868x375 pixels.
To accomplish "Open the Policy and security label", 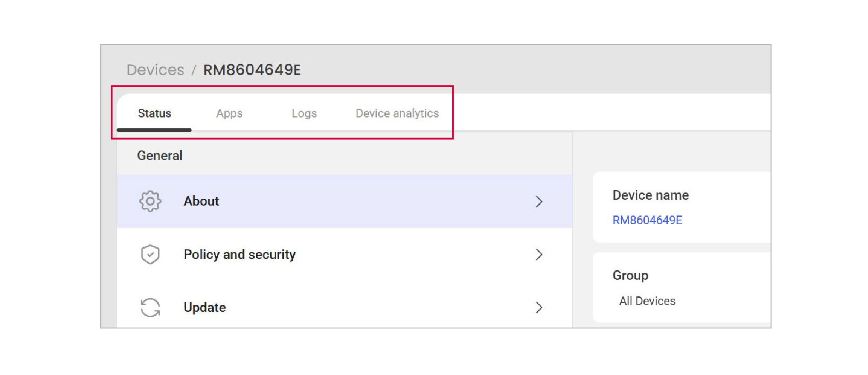I will pos(239,254).
